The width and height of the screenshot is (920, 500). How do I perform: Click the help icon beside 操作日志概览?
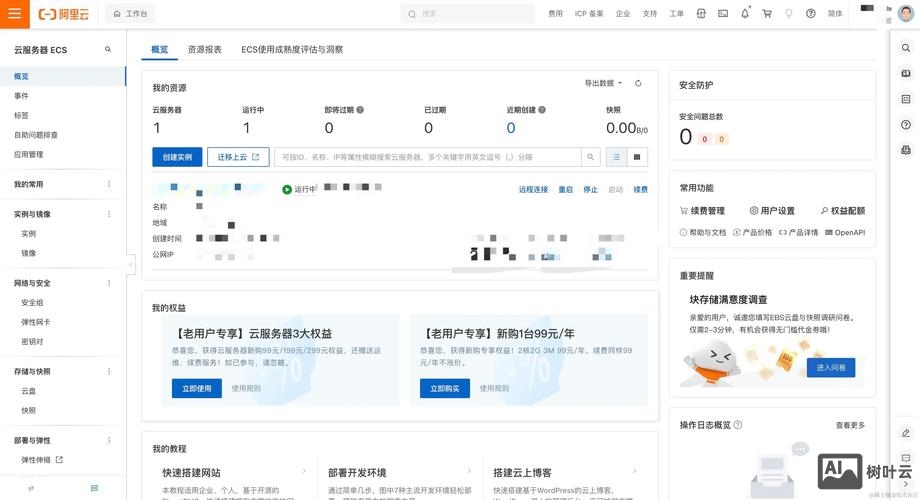[x=738, y=425]
